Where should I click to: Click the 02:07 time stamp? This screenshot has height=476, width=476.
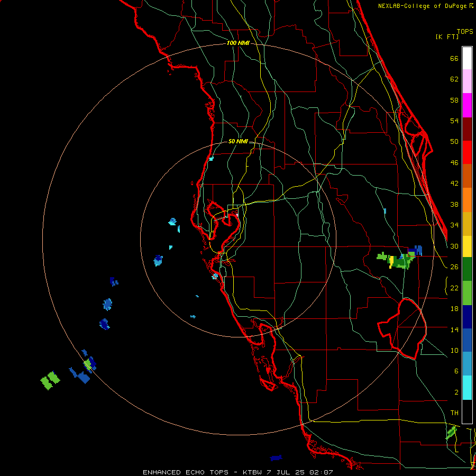tap(321, 472)
